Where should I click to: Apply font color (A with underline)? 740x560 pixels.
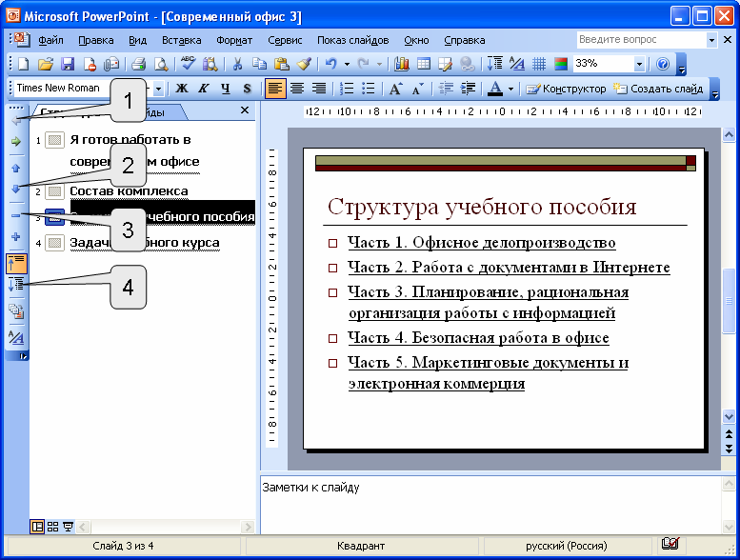point(494,89)
